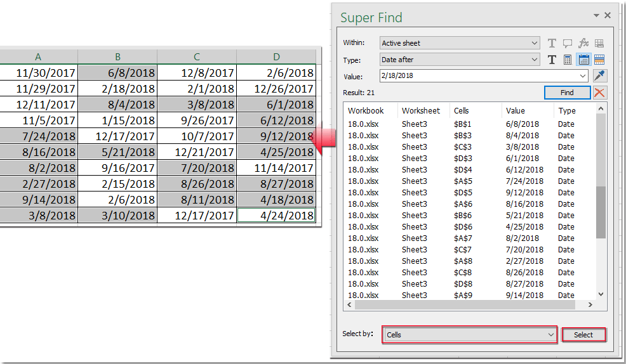Click the results list scroll up arrow
Viewport: 626px width, 364px height.
(601, 109)
